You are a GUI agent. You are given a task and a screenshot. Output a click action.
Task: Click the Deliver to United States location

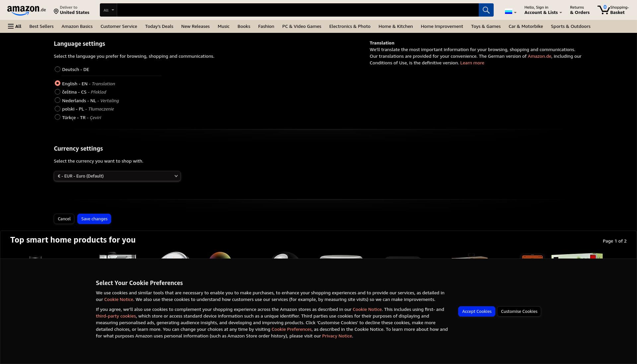[72, 10]
